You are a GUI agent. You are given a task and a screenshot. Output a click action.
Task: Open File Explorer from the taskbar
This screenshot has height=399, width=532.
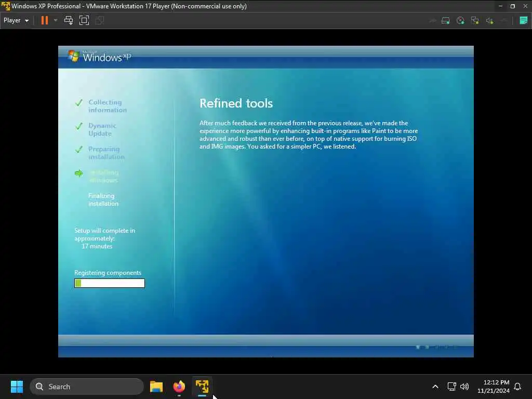point(156,387)
